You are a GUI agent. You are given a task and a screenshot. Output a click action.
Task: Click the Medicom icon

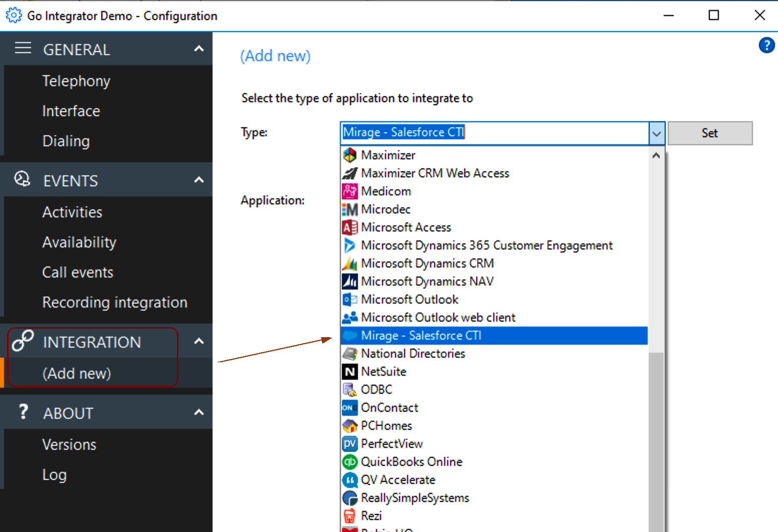click(349, 191)
